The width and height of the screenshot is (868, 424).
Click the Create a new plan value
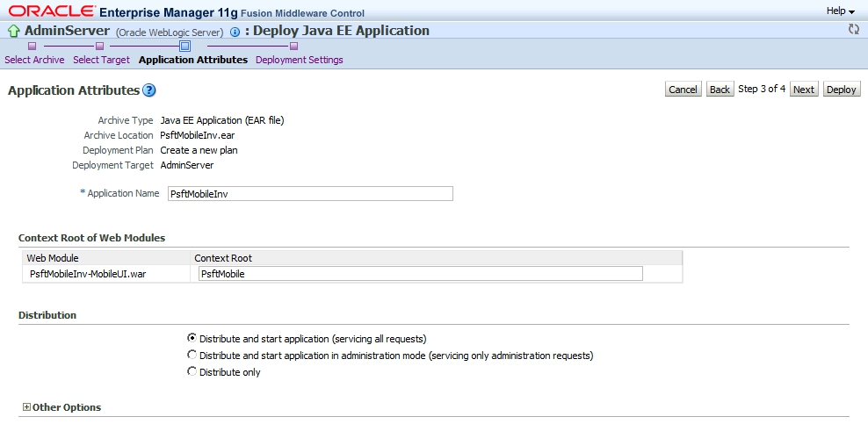coord(199,150)
